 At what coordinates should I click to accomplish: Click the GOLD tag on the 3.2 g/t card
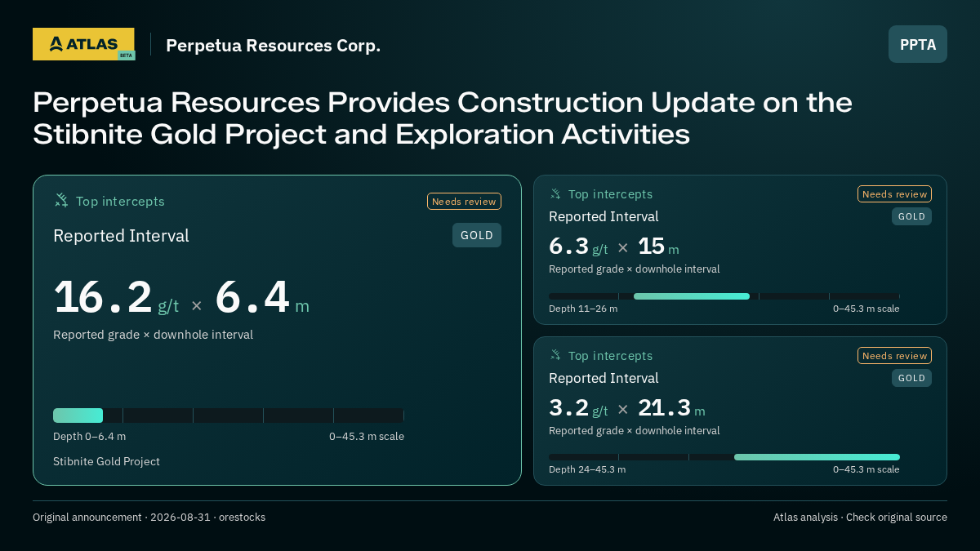(911, 378)
